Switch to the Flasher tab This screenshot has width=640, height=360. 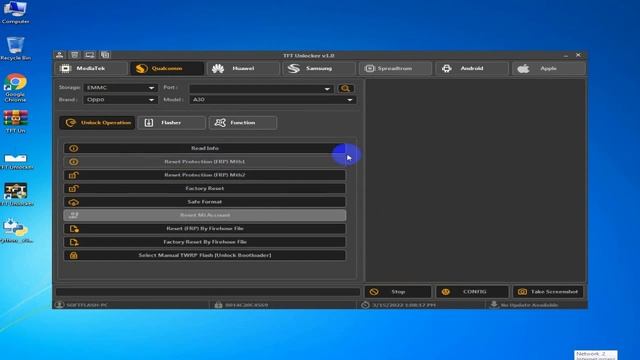coord(171,123)
